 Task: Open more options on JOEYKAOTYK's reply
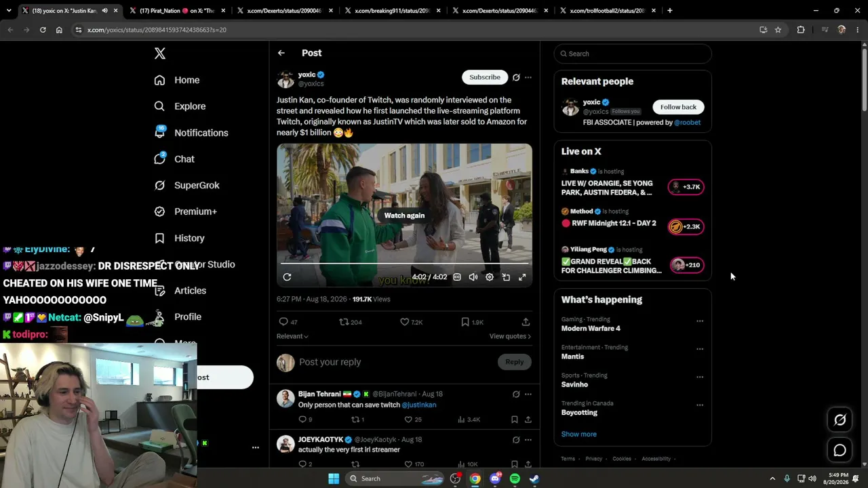528,440
